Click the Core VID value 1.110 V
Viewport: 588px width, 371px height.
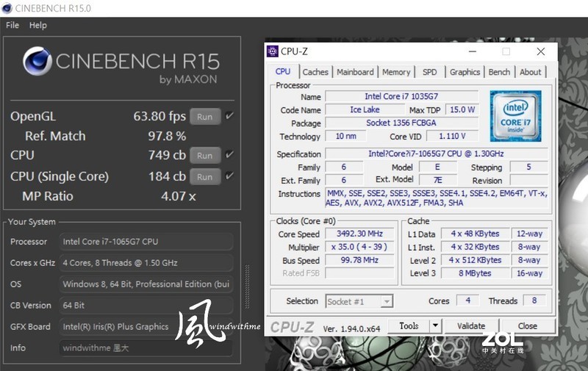click(x=452, y=136)
